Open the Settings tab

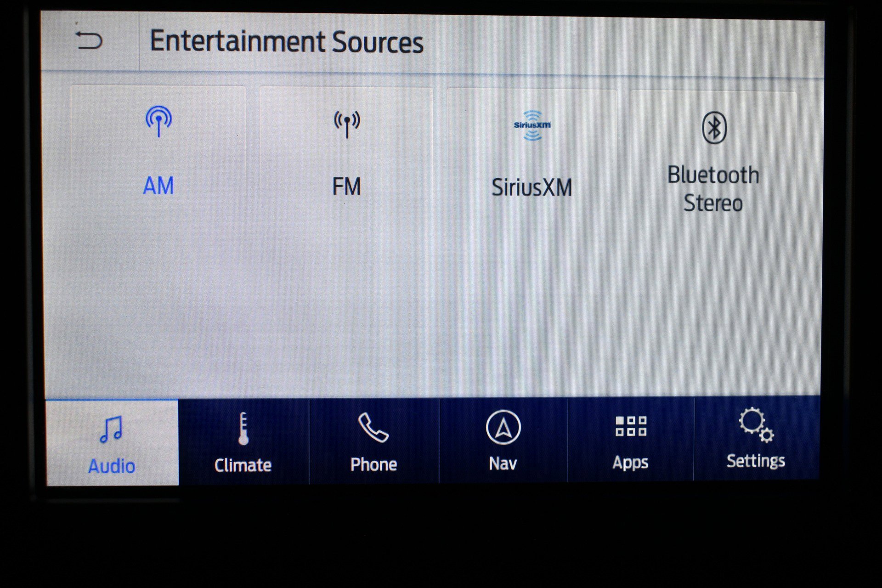click(x=756, y=438)
